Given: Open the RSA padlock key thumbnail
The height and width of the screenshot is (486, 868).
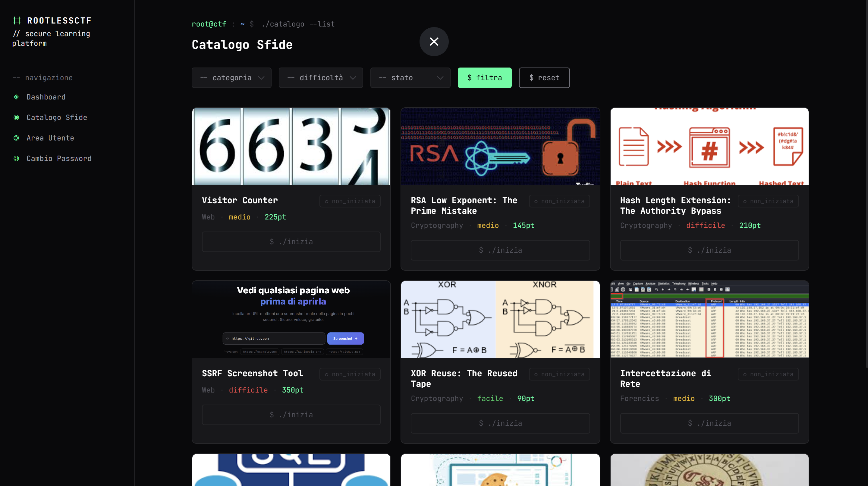Looking at the screenshot, I should point(500,146).
